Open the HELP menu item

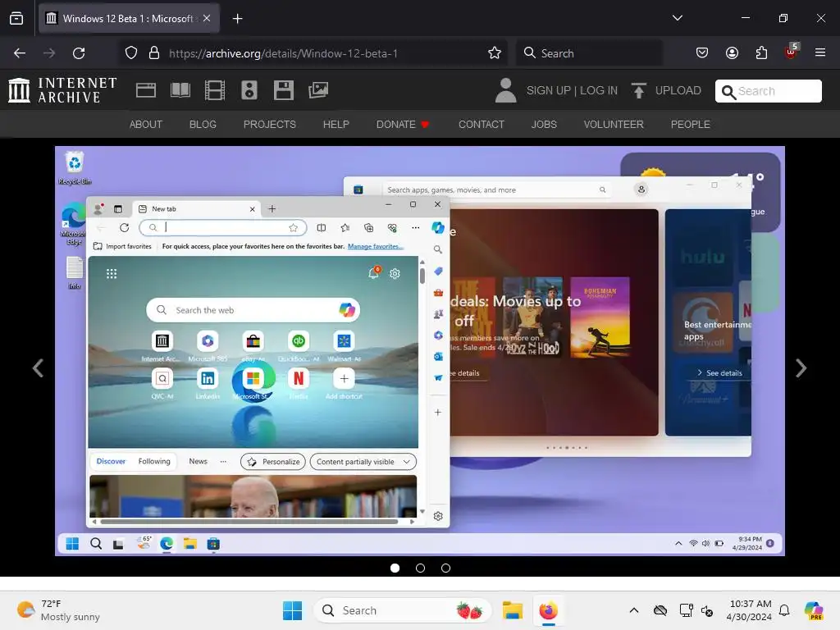pos(336,125)
